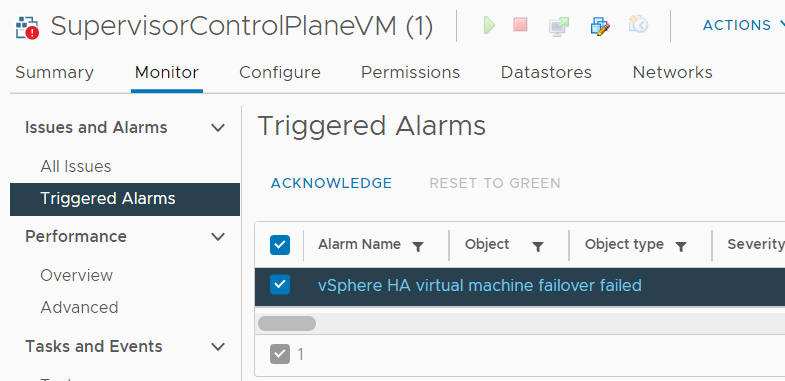This screenshot has width=785, height=381.
Task: Toggle the select-all checkbox in table header
Action: point(280,245)
